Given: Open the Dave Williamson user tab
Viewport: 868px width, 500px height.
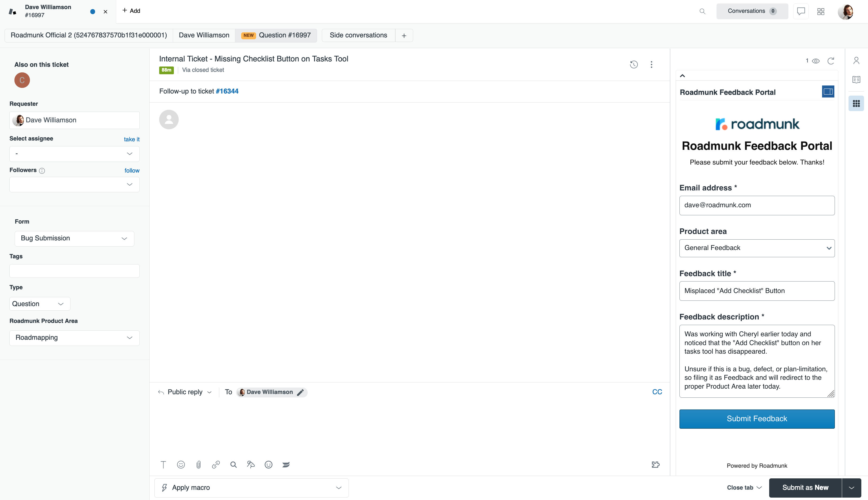Looking at the screenshot, I should tap(204, 35).
